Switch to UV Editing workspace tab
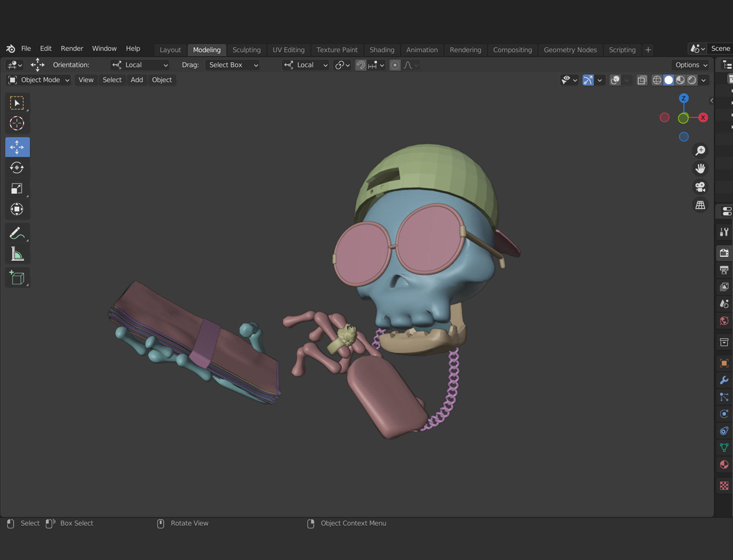 tap(288, 50)
